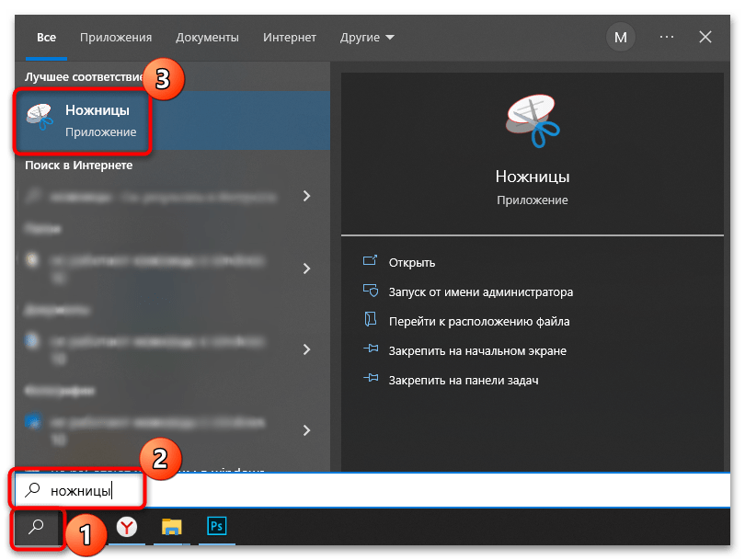Switch to the Приложения tab
Screen dimensions: 745x560
116,38
